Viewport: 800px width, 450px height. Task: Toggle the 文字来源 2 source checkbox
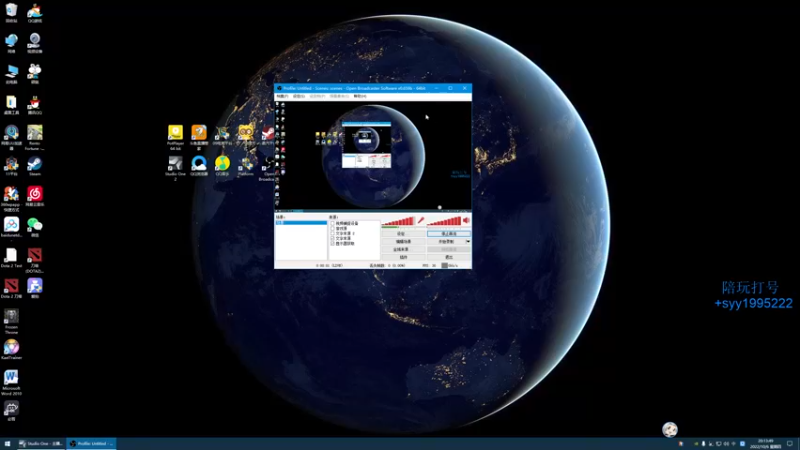pyautogui.click(x=333, y=233)
